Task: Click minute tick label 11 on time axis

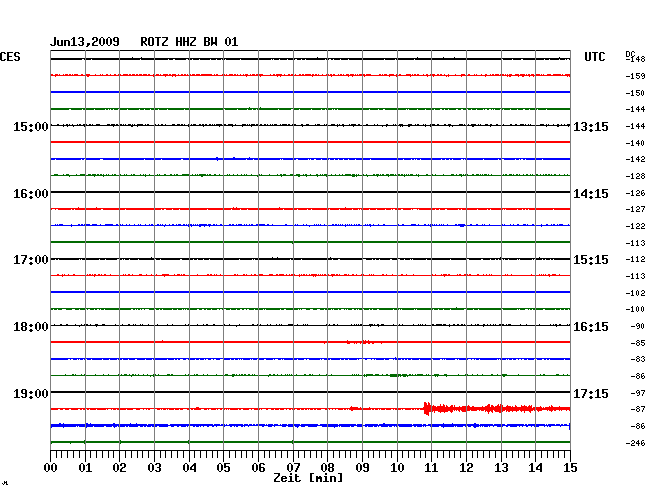Action: tap(431, 468)
